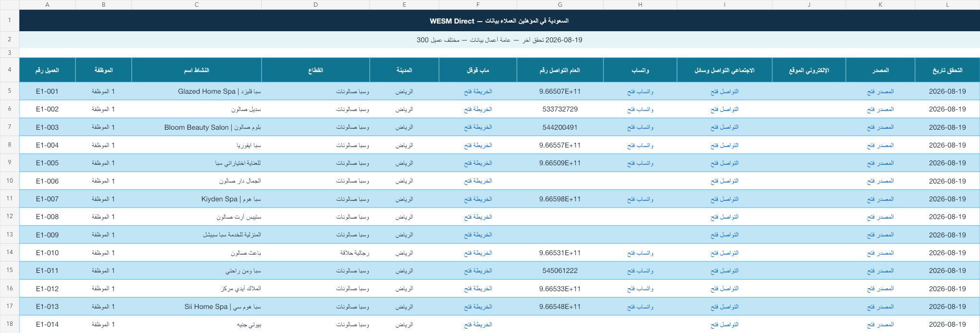Image resolution: width=980 pixels, height=333 pixels.
Task: Select row 4 header number
Action: coord(10,70)
